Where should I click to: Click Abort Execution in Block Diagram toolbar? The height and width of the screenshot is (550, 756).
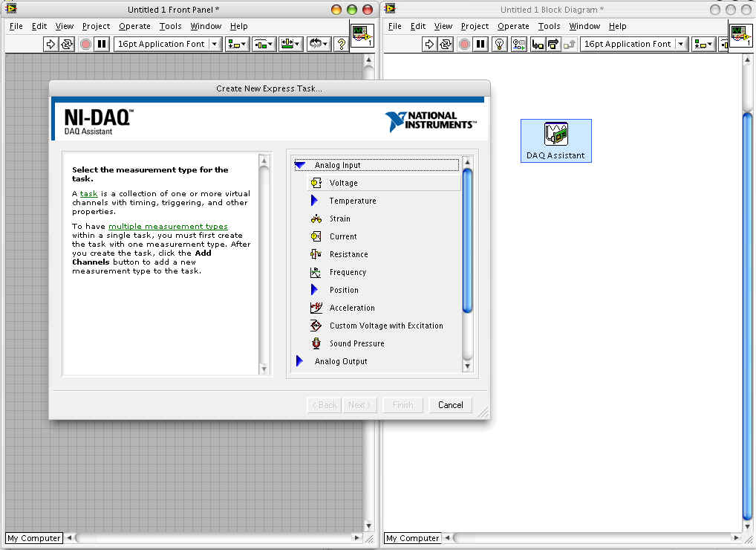tap(464, 44)
